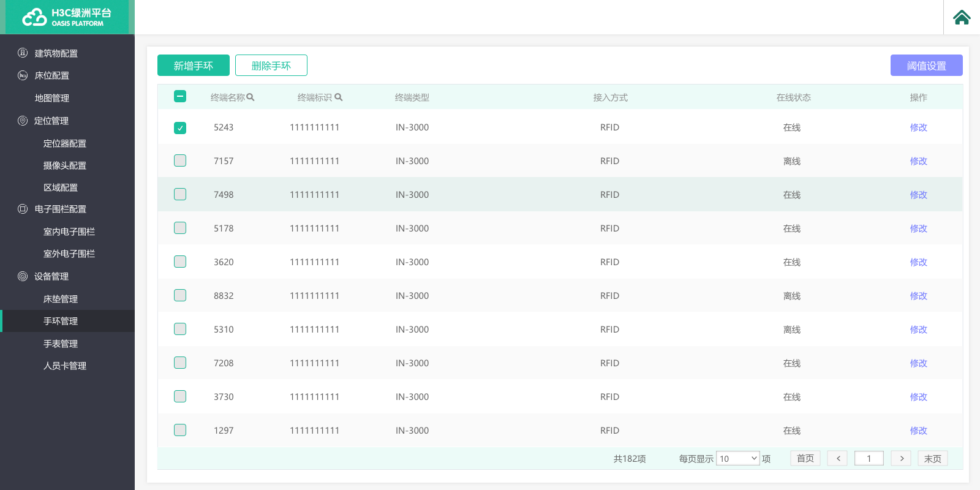Image resolution: width=980 pixels, height=490 pixels.
Task: Click 修改 link for row 7498
Action: 919,195
